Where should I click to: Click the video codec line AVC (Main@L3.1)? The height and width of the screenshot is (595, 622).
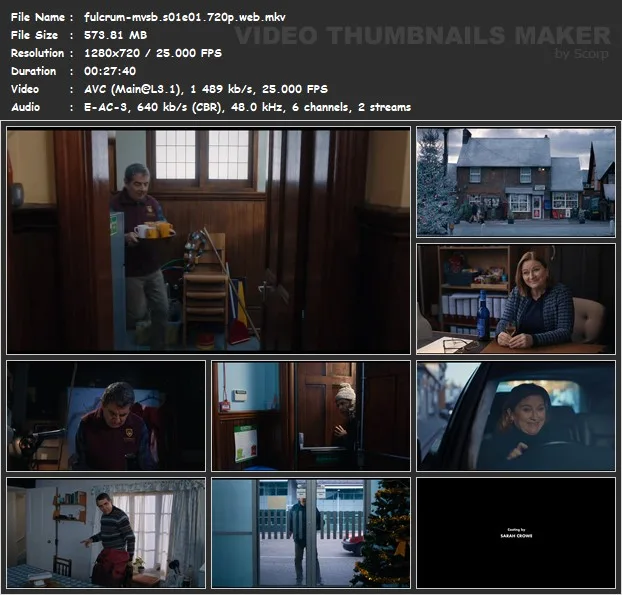[205, 89]
